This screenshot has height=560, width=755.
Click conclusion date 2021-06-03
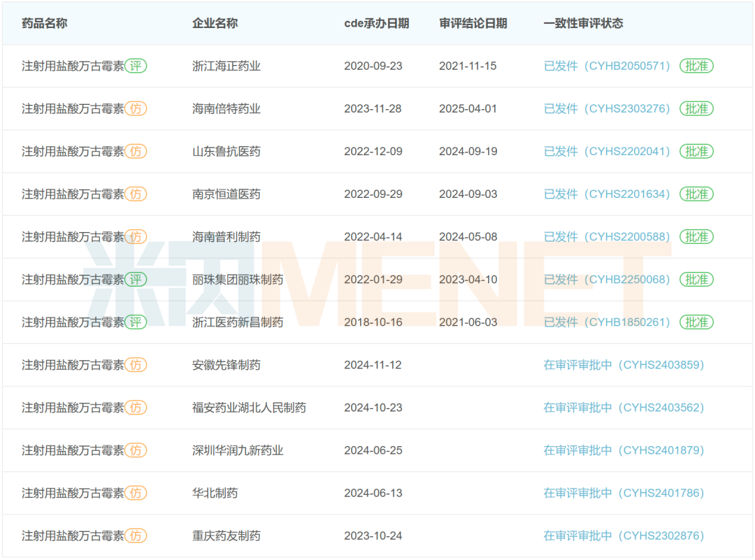pos(468,322)
